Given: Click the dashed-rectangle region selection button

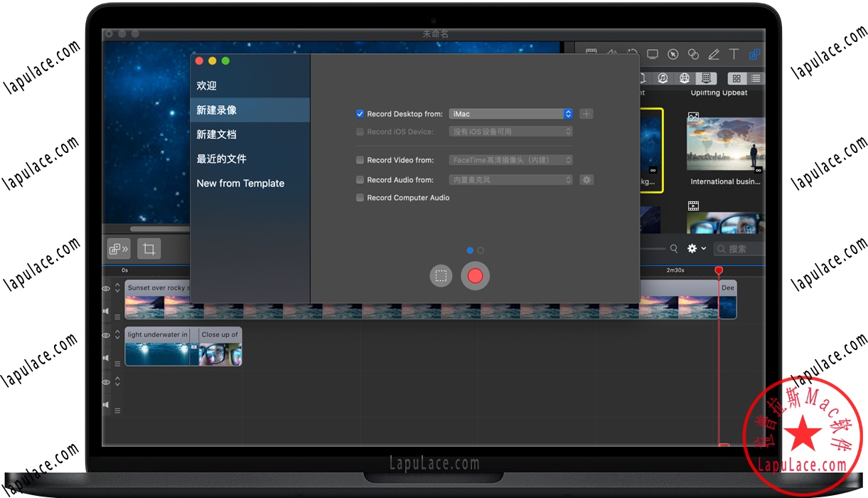Looking at the screenshot, I should [441, 276].
